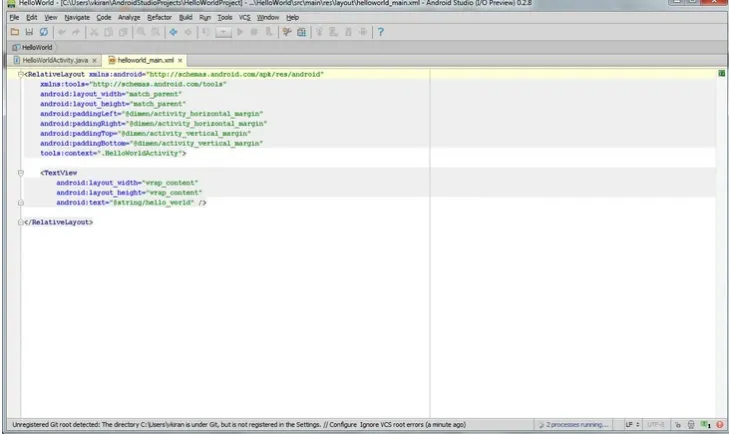Screen dimensions: 729x434
Task: Click the red error indicator icon
Action: [720, 425]
